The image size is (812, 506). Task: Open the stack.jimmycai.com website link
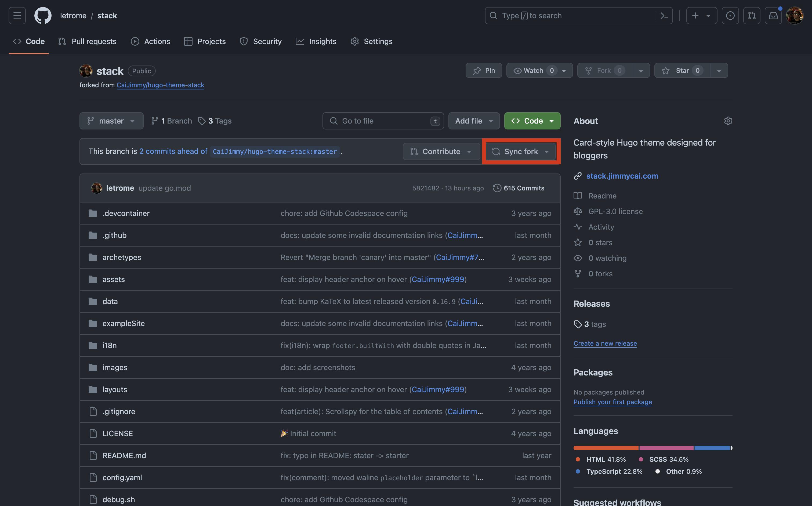click(x=622, y=176)
